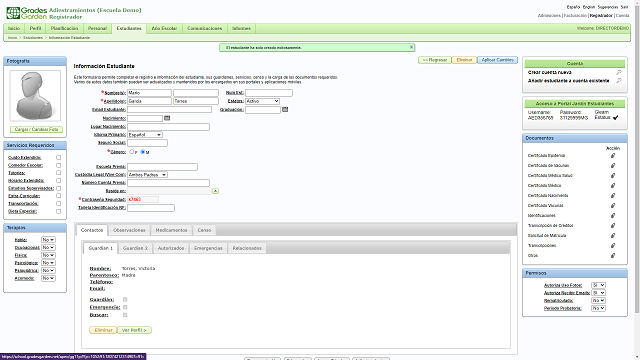Screen dimensions: 640x360
Task: Click Estudiantes breadcrumb link
Action: pos(33,38)
